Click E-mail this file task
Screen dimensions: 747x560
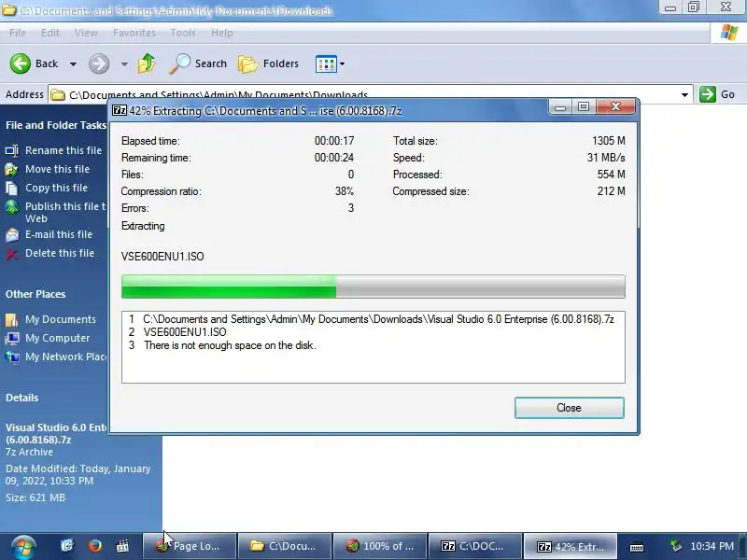pos(59,234)
